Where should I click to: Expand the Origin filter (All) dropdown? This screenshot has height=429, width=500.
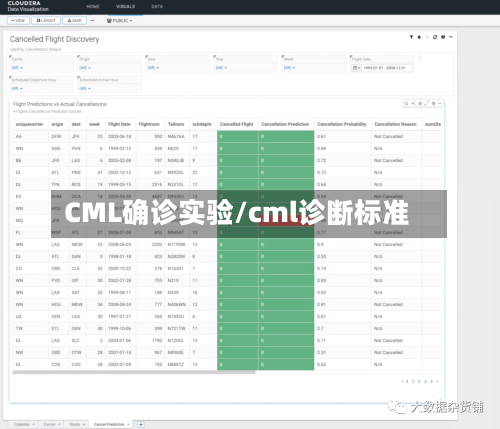[x=85, y=68]
